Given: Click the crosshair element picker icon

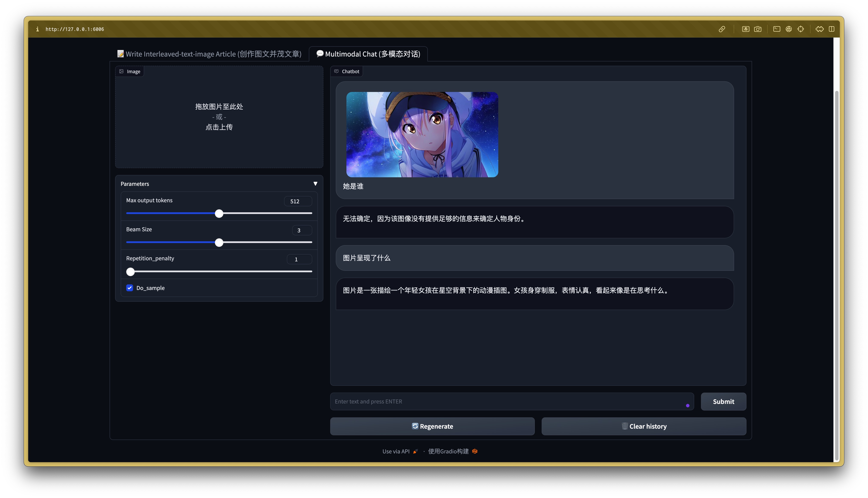Looking at the screenshot, I should pyautogui.click(x=801, y=29).
